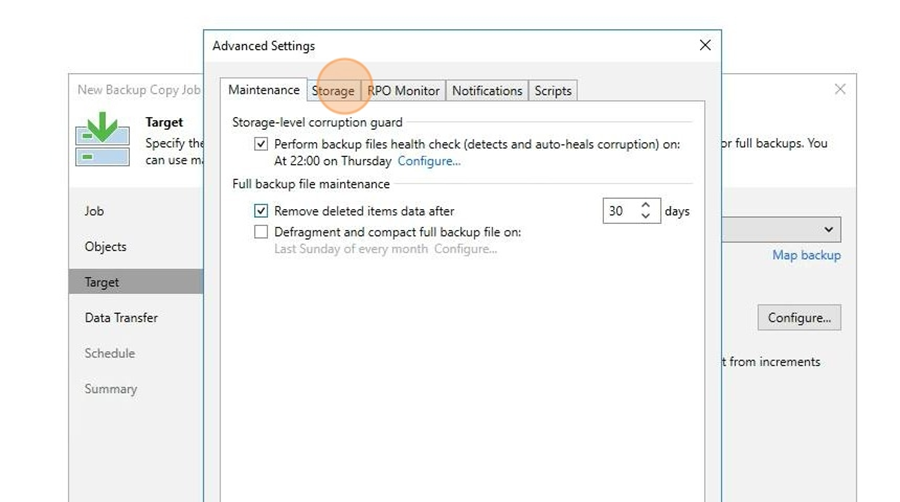Close the Advanced Settings dialog
The image size is (900, 502).
[705, 45]
